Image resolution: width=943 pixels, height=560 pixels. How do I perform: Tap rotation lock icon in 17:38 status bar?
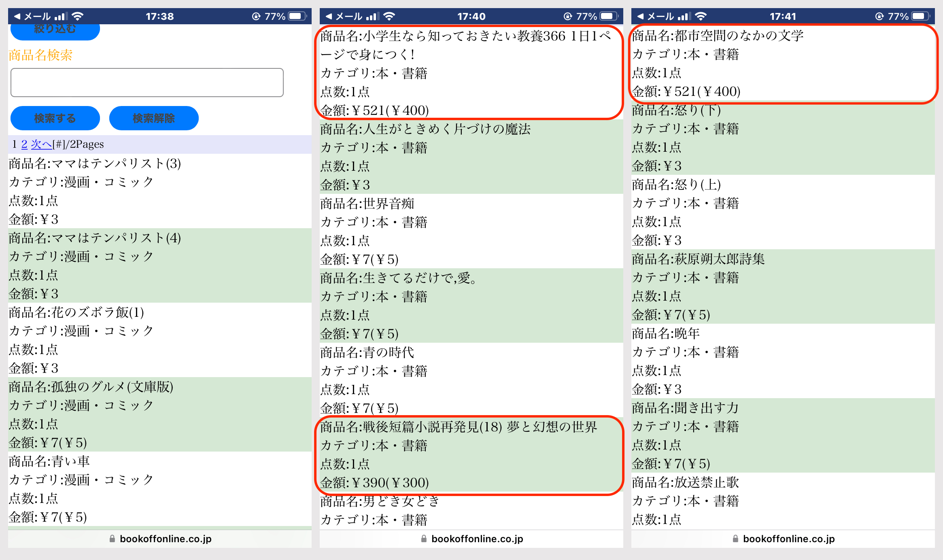click(256, 17)
